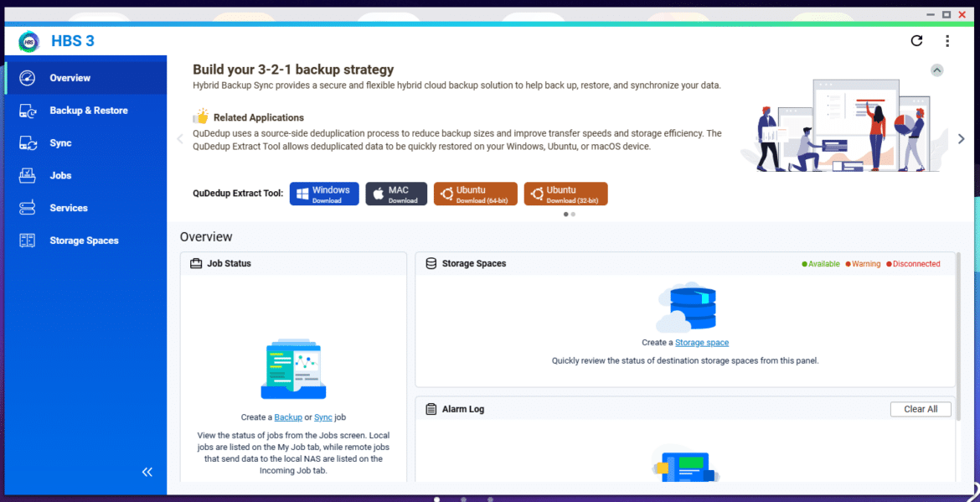980x502 pixels.
Task: Select the first desktop page dot
Action: [436, 499]
